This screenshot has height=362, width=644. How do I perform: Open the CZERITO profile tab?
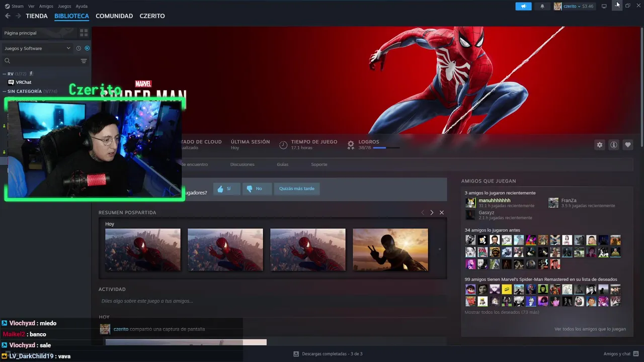point(152,16)
